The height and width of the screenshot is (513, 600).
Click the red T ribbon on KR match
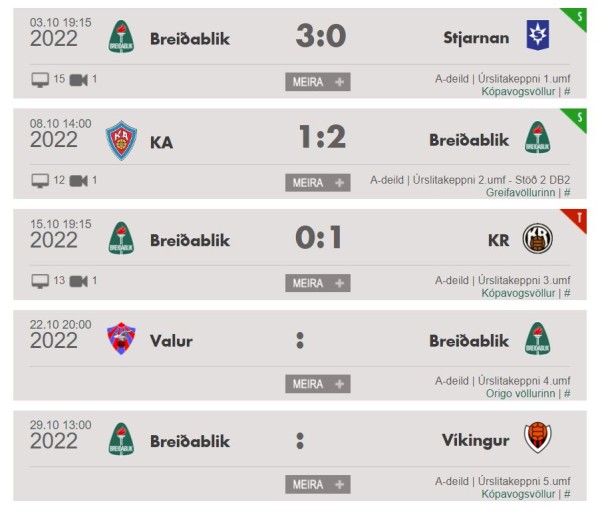[x=576, y=218]
